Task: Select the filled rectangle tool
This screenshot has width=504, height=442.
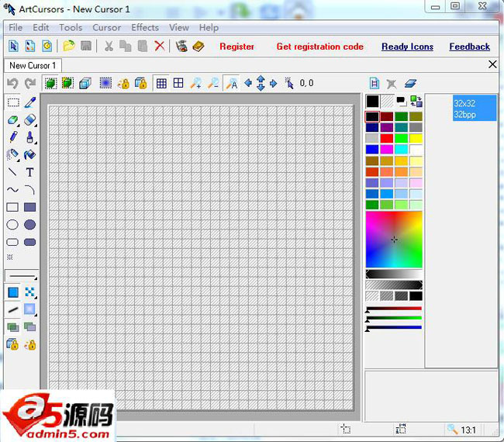Action: point(30,207)
